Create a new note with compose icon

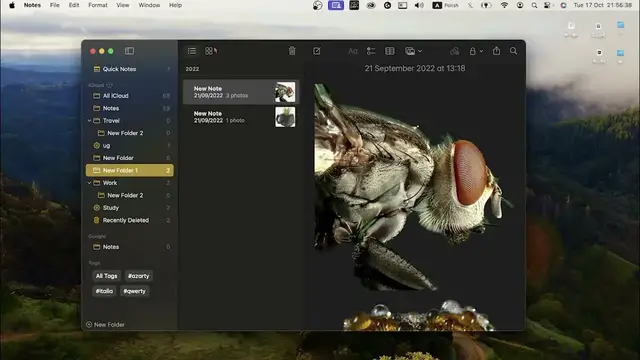click(317, 51)
